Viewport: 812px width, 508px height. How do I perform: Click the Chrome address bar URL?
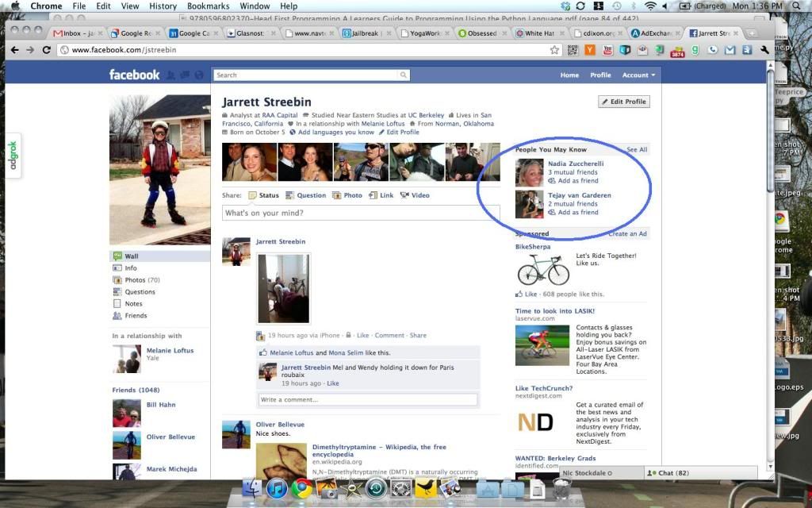(x=124, y=50)
